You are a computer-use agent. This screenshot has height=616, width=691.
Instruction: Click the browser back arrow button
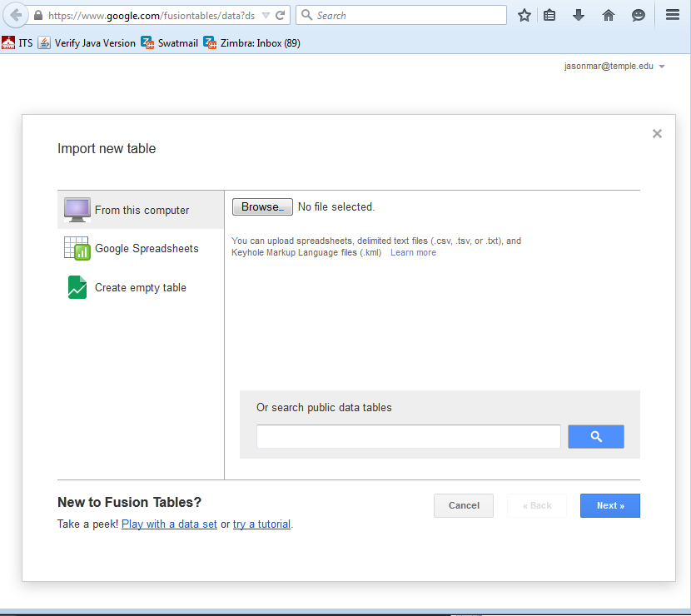(16, 16)
